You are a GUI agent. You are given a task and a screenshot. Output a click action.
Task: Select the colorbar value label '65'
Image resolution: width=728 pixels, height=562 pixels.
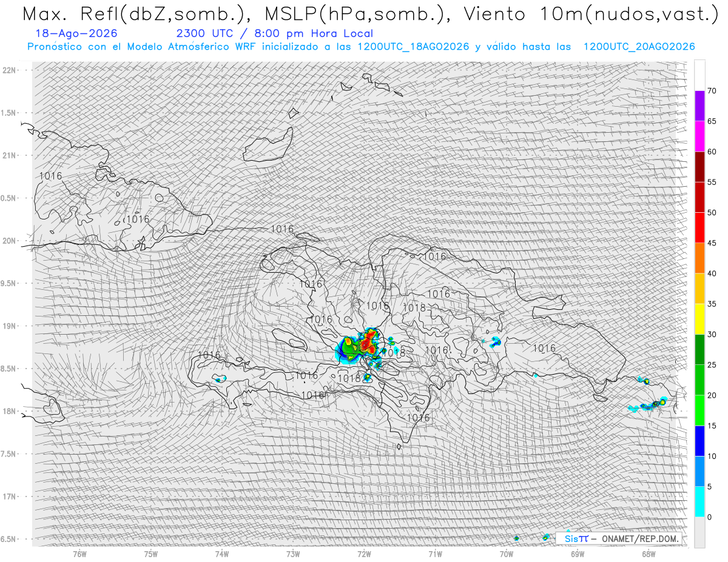pyautogui.click(x=712, y=121)
